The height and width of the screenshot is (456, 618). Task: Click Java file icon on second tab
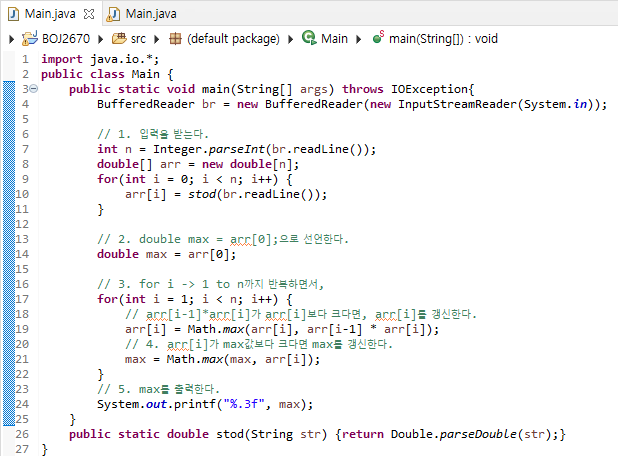click(x=113, y=14)
